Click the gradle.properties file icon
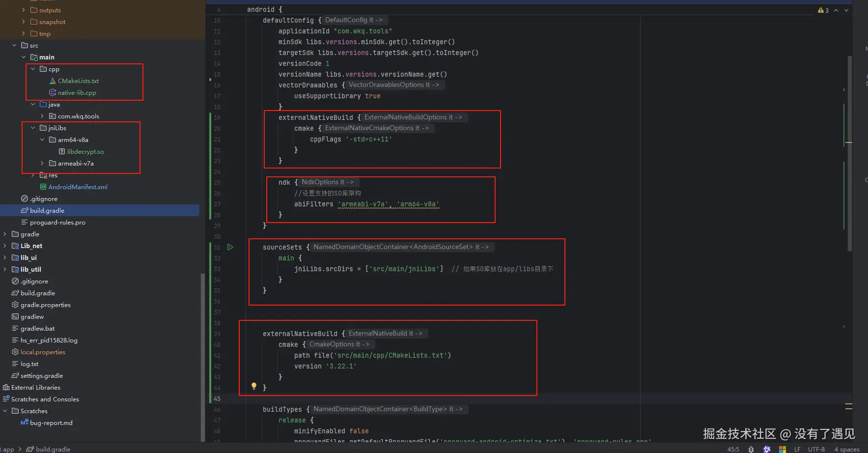This screenshot has width=868, height=453. [15, 305]
